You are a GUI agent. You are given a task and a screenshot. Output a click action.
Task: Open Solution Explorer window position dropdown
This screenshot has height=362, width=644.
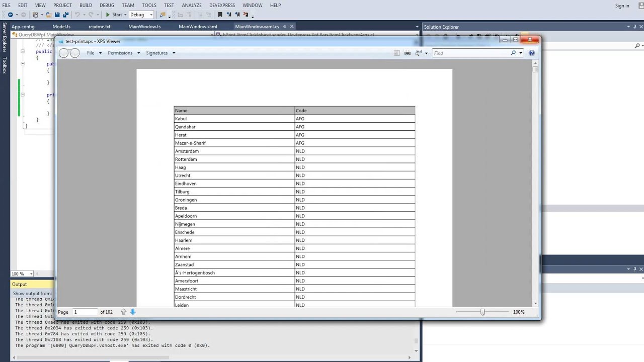click(628, 27)
